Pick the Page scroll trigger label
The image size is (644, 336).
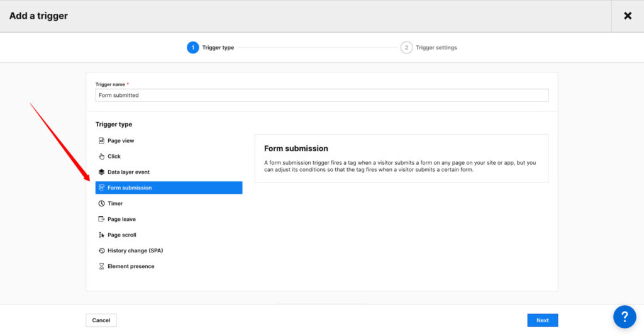coord(122,235)
